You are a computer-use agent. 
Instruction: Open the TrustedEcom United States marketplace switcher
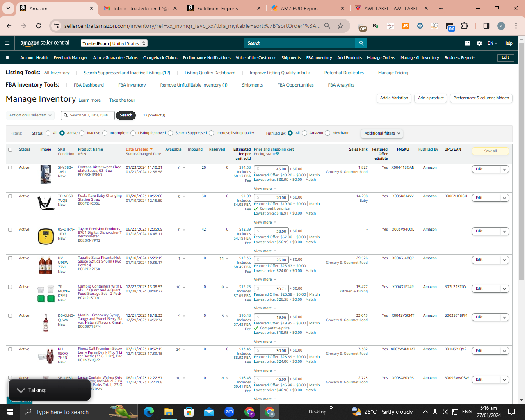(x=114, y=43)
